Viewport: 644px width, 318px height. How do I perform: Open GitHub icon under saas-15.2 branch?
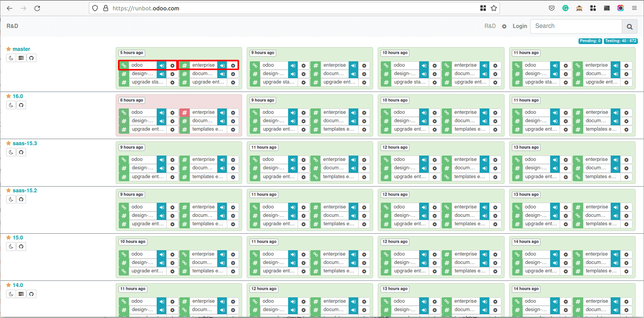click(21, 199)
